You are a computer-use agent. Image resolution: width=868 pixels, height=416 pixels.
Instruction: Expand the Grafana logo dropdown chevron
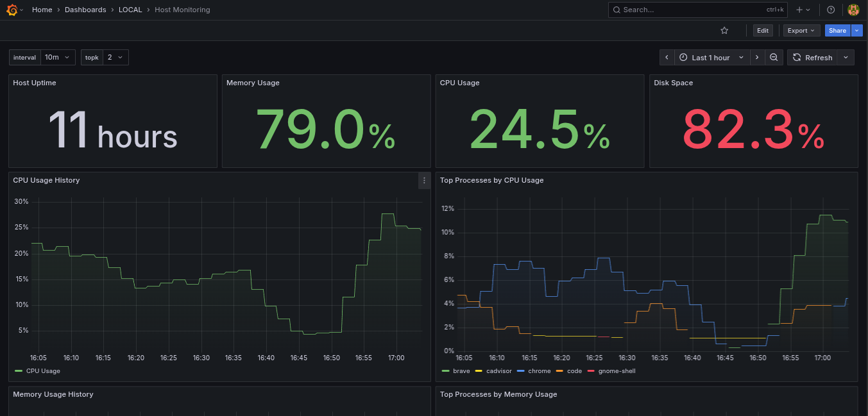click(x=21, y=10)
